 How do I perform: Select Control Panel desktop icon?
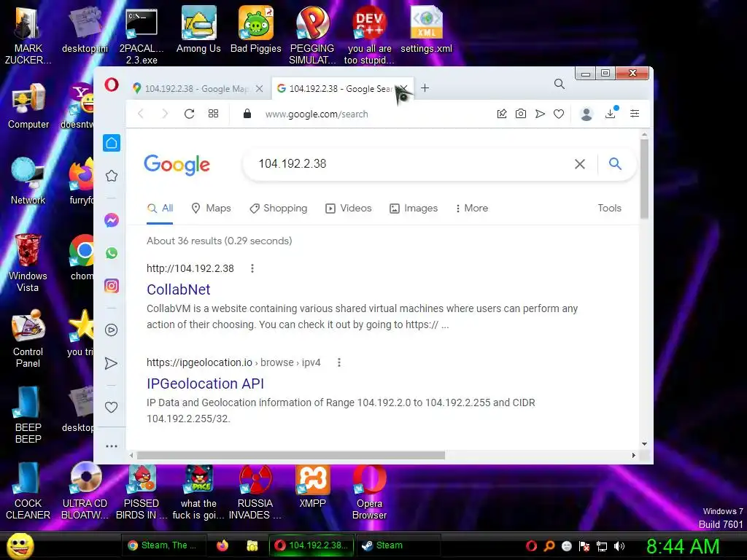(x=28, y=339)
